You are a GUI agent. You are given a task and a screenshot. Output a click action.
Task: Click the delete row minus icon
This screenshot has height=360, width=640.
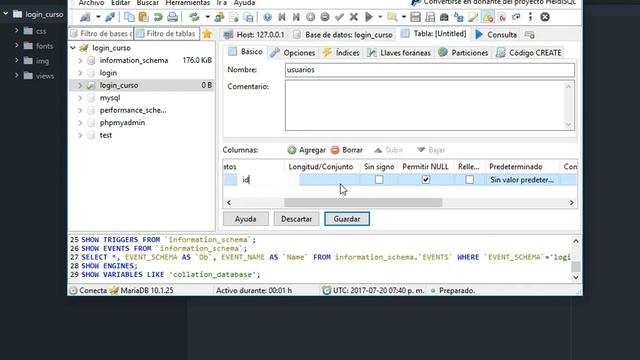(x=325, y=17)
